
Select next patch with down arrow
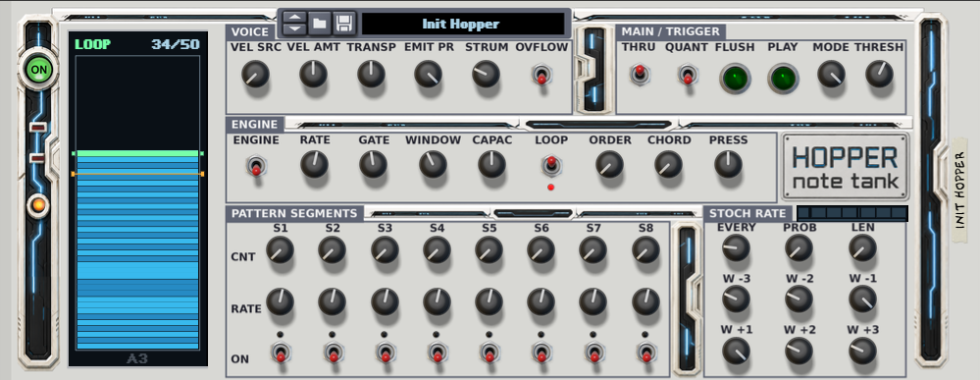pos(295,28)
